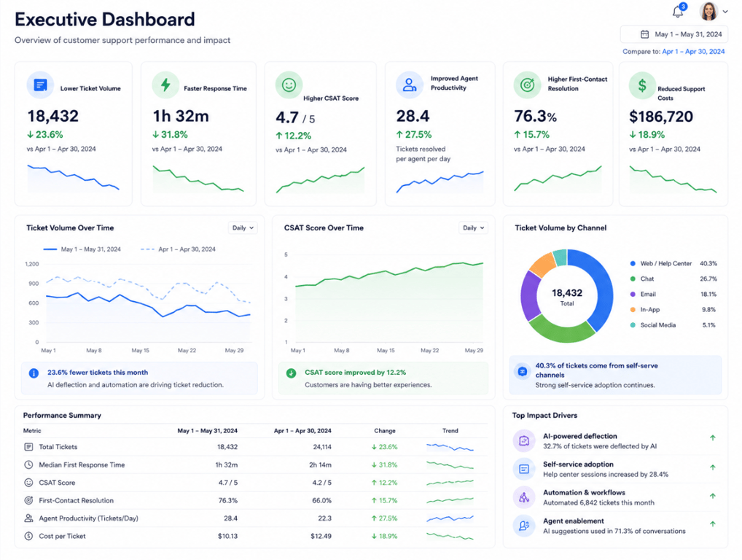Click the 18,432 Total donut center

[x=567, y=297]
